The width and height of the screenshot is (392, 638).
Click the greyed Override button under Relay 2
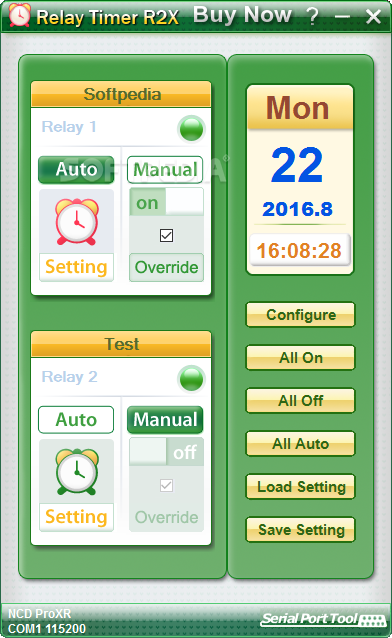[x=166, y=517]
